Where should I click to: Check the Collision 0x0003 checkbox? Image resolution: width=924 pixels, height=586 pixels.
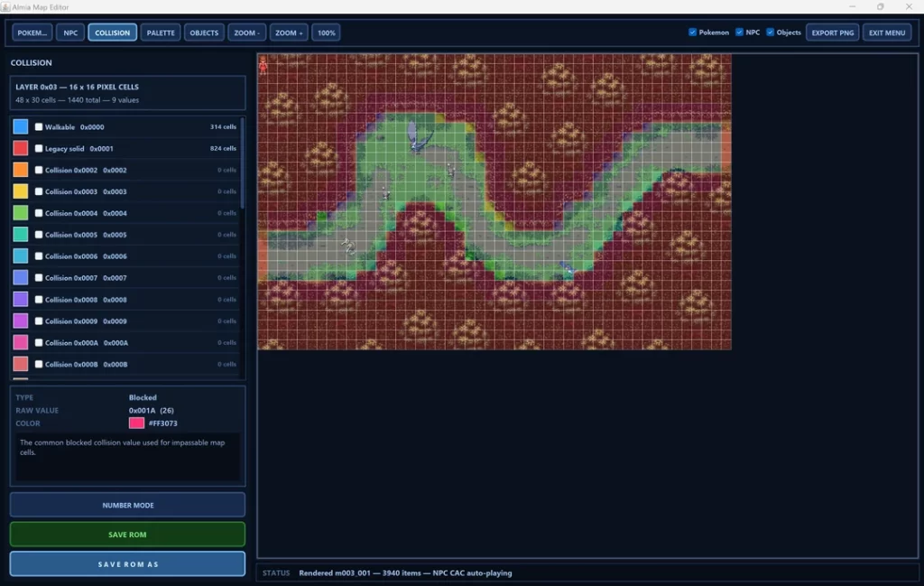(x=39, y=191)
